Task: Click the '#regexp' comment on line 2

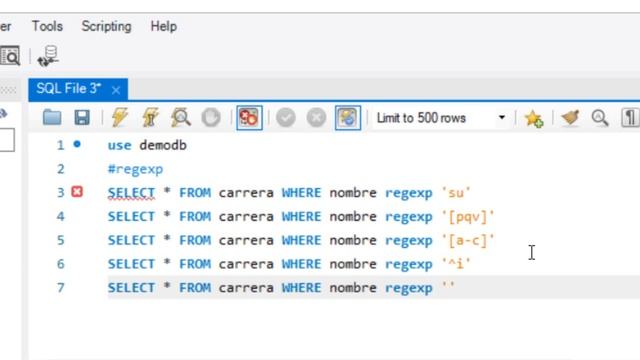Action: [135, 169]
